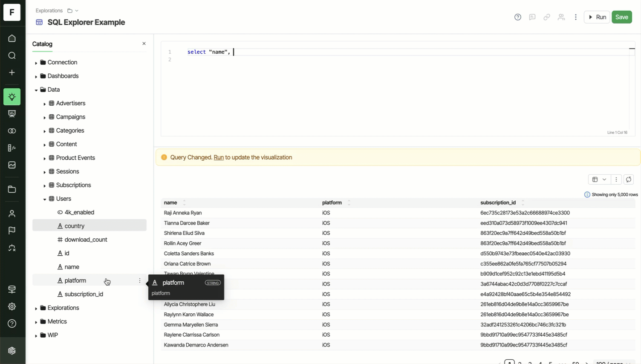Expand the Sessions table

[45, 172]
